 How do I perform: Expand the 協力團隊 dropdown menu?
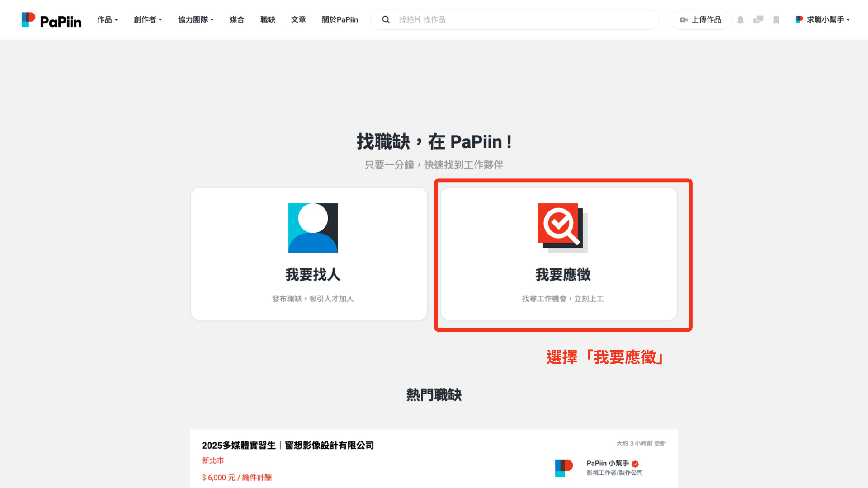196,20
